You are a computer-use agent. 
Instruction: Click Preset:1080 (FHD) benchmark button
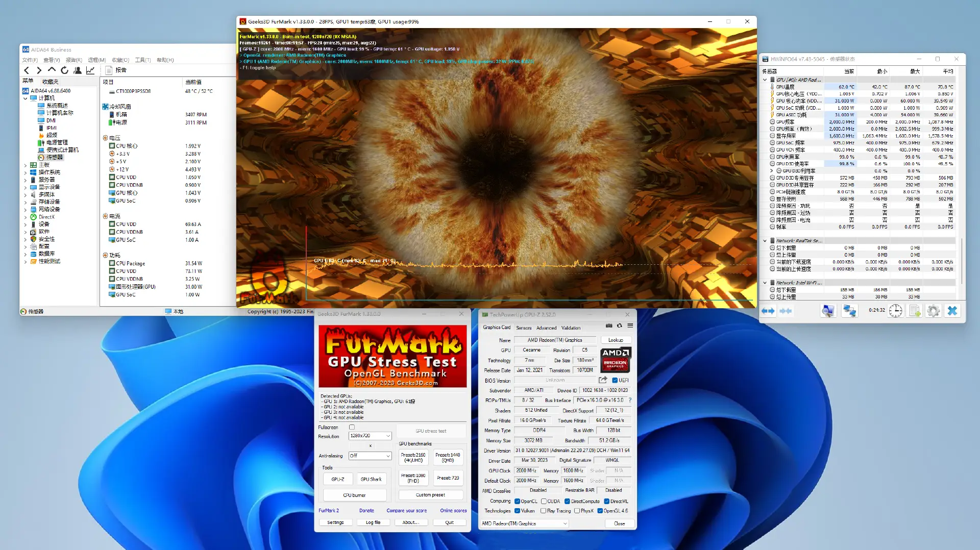[413, 478]
